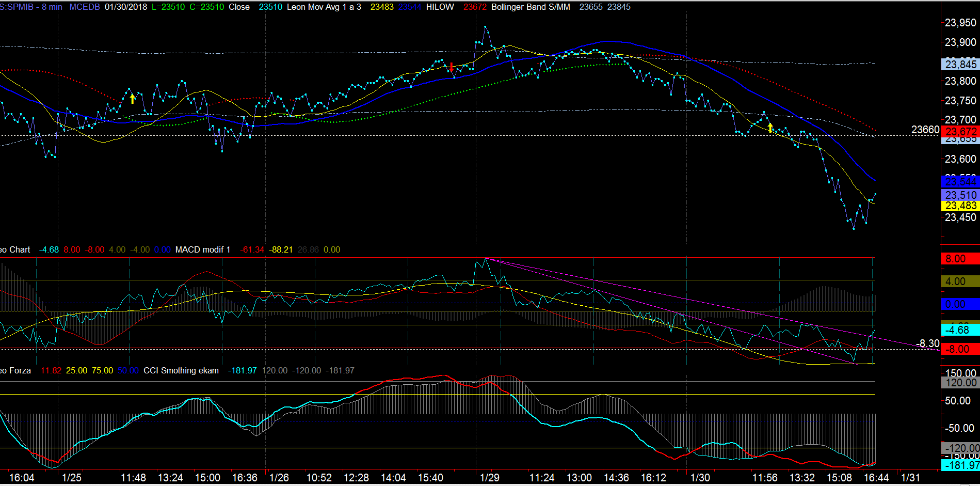Click the yellow 25.00 Forza parameter
Image resolution: width=980 pixels, height=486 pixels.
pyautogui.click(x=76, y=371)
